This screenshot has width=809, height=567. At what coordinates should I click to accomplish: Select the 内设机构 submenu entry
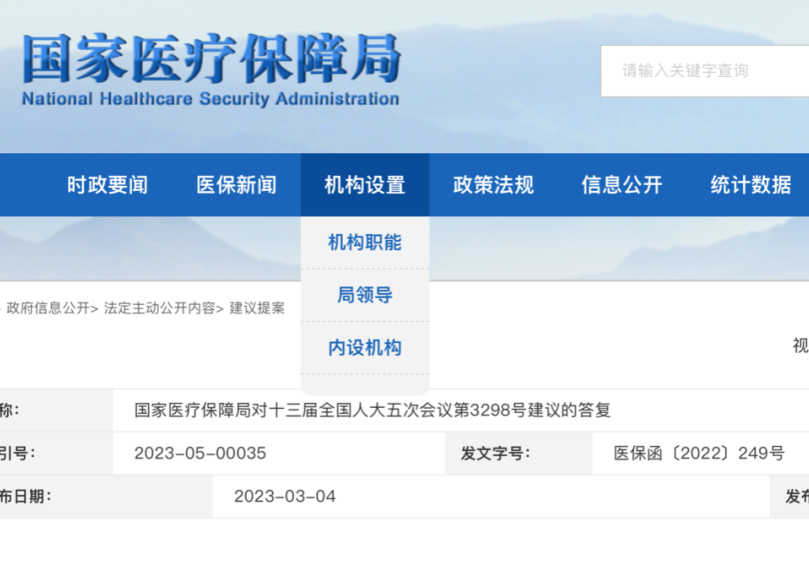(x=365, y=348)
